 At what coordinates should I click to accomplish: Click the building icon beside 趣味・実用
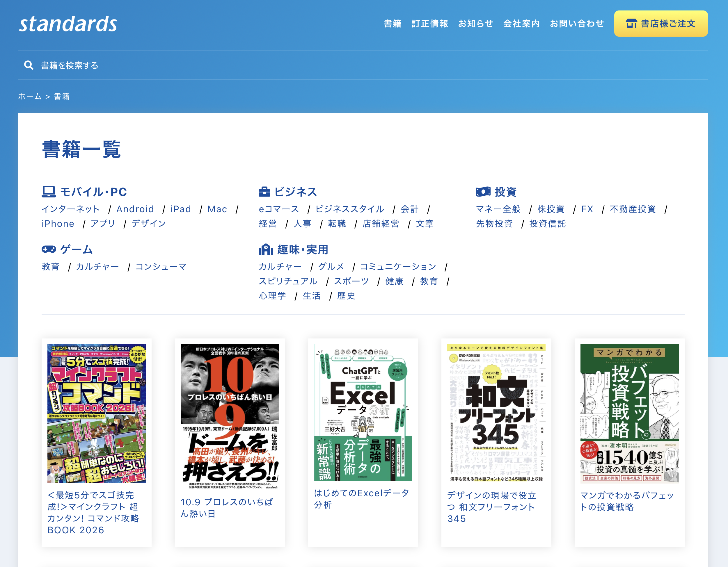tap(266, 249)
